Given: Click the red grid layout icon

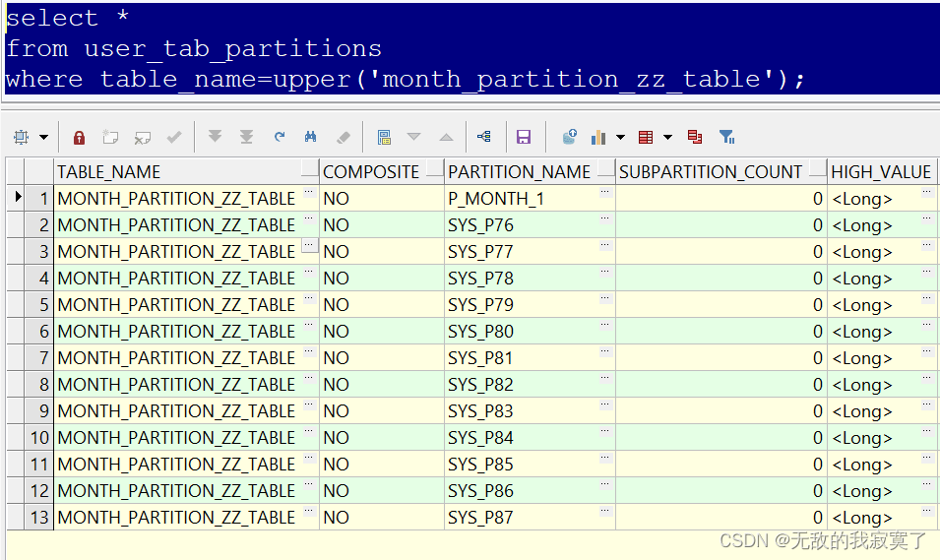Looking at the screenshot, I should pos(646,138).
